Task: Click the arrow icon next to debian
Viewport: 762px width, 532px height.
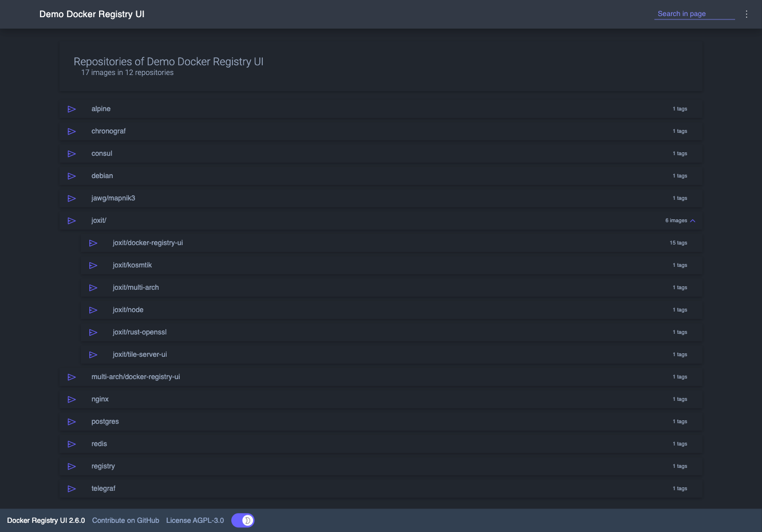Action: (72, 176)
